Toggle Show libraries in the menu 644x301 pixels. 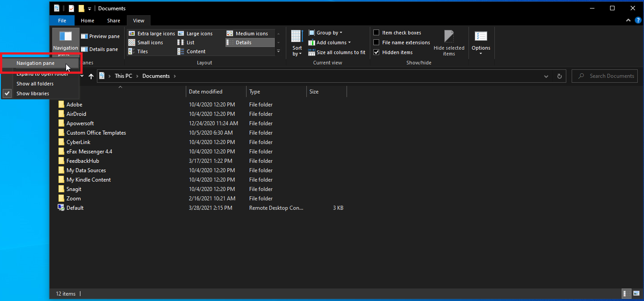[x=41, y=93]
